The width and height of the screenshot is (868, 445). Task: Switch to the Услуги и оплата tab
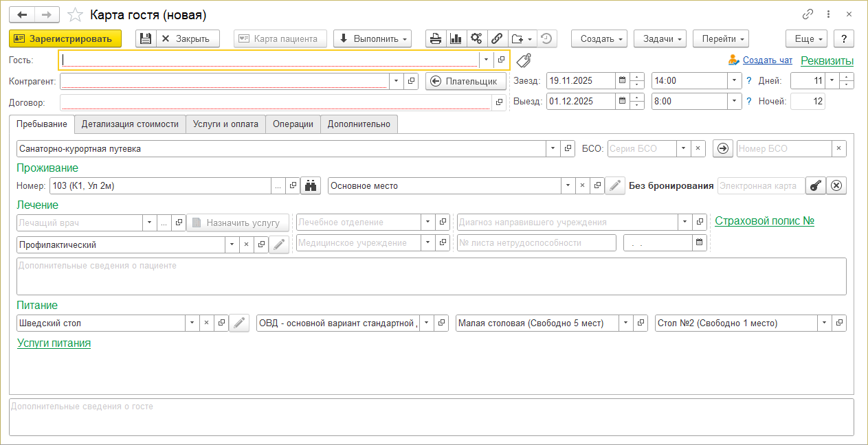point(225,124)
